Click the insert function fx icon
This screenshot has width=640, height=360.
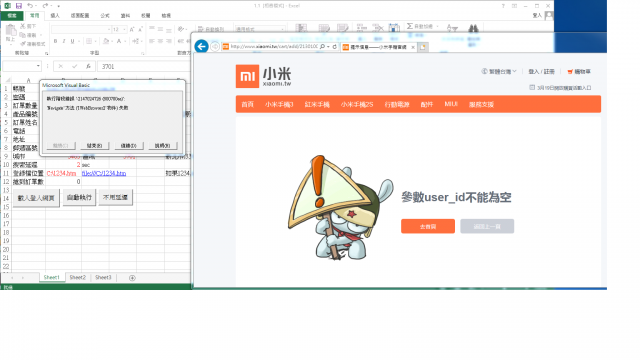click(x=88, y=66)
